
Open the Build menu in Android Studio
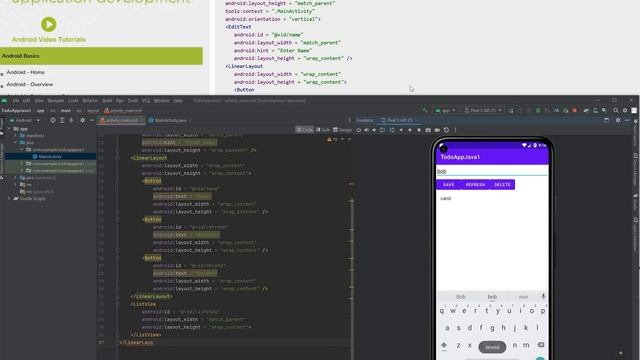coord(107,100)
